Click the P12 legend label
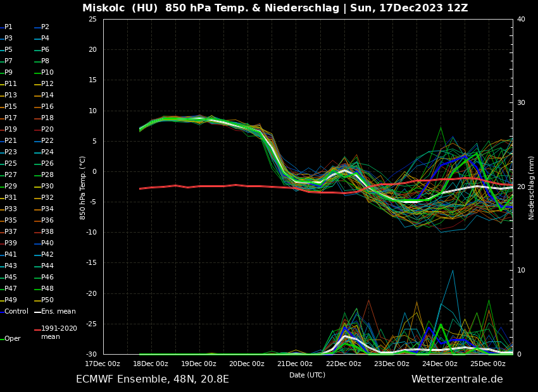 pos(47,84)
